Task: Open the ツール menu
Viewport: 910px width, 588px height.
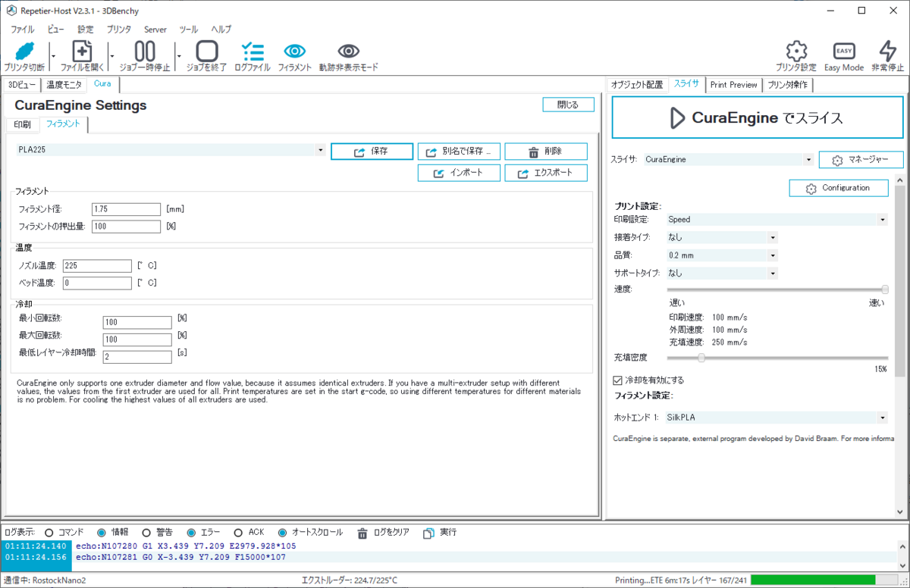Action: (x=188, y=29)
